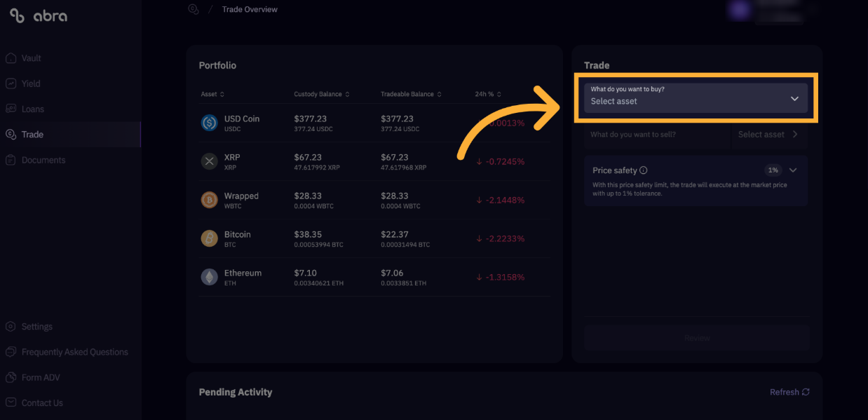Viewport: 868px width, 420px height.
Task: Click the Loans sidebar icon
Action: [x=11, y=109]
